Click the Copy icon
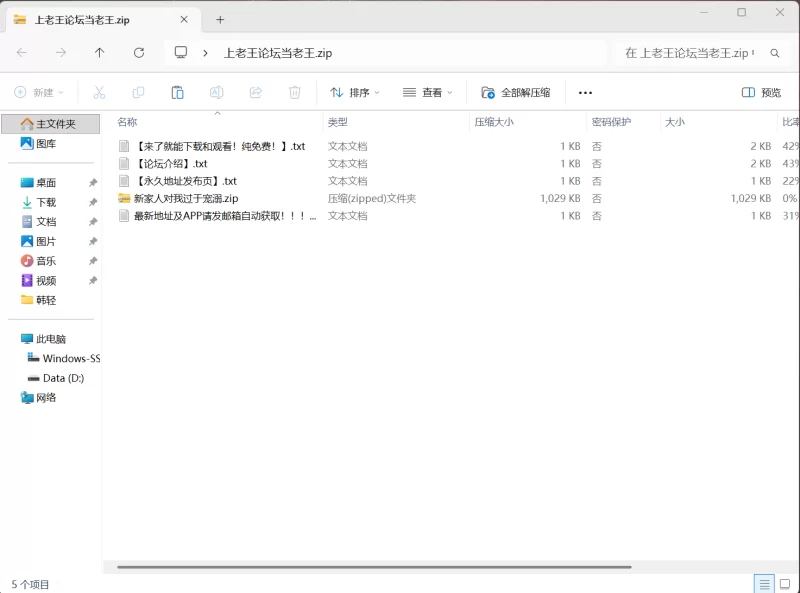The width and height of the screenshot is (800, 593). (x=140, y=91)
